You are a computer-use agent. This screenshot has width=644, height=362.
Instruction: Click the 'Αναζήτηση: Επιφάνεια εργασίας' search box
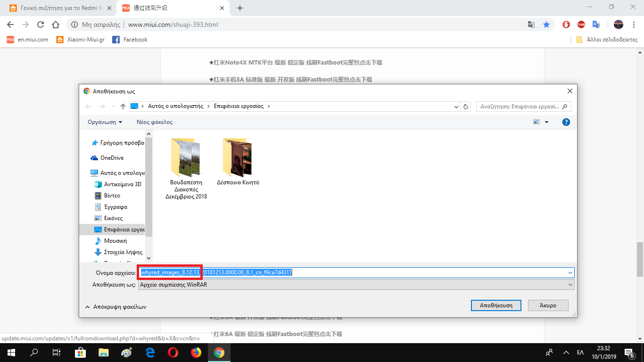coord(523,107)
